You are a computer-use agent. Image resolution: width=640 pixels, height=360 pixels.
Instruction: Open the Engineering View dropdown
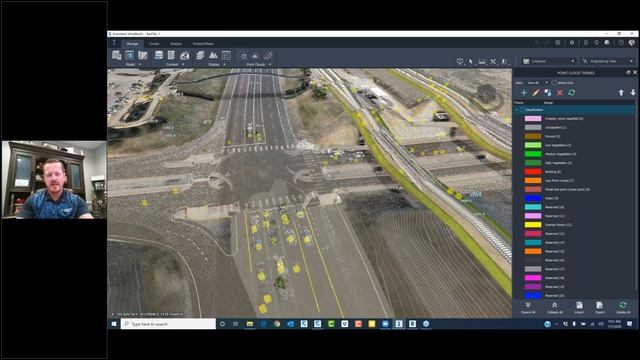click(x=608, y=61)
